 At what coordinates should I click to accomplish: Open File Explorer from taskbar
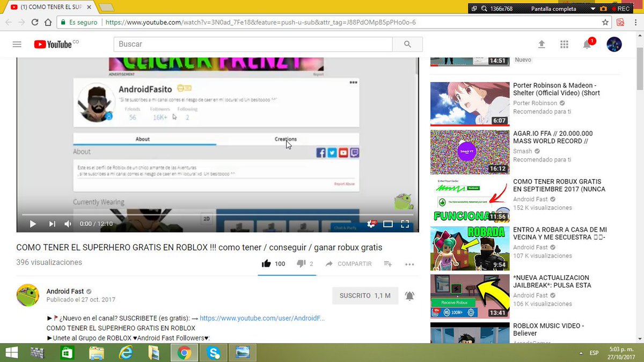(x=97, y=353)
